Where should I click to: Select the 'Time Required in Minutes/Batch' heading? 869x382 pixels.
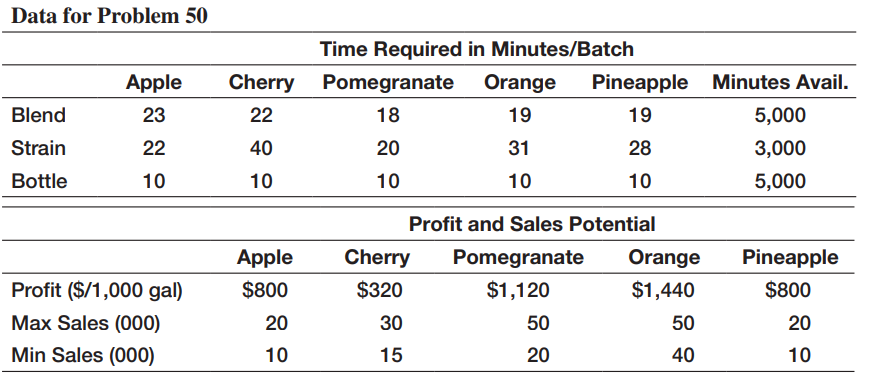pyautogui.click(x=477, y=49)
